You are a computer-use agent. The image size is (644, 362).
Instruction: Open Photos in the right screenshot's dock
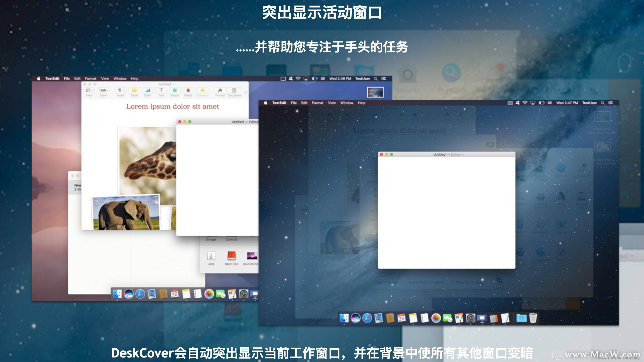(x=436, y=318)
